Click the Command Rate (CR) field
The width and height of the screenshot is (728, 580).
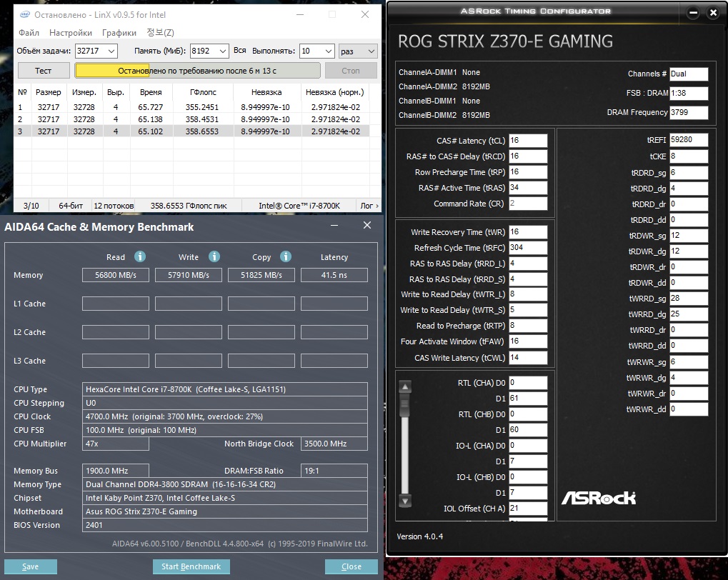(528, 204)
